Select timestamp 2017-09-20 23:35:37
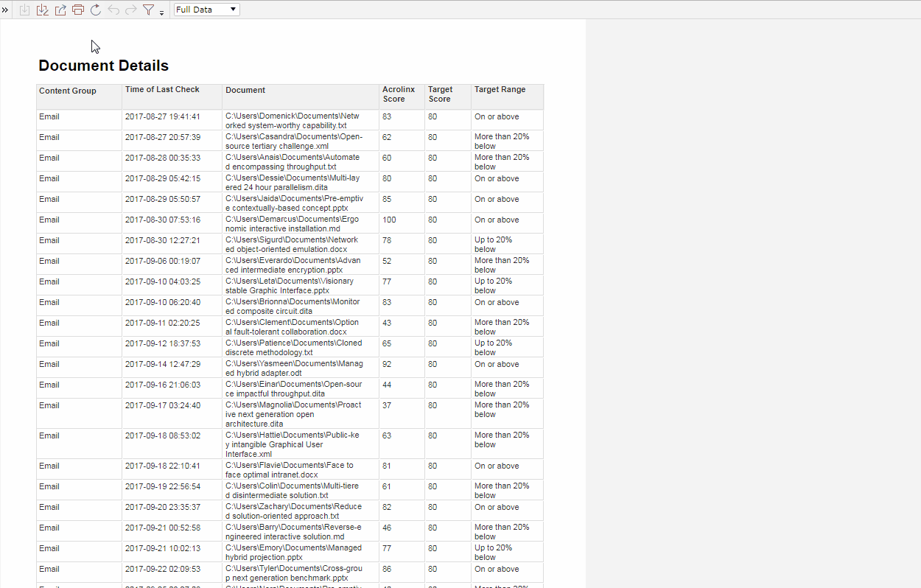 coord(162,507)
